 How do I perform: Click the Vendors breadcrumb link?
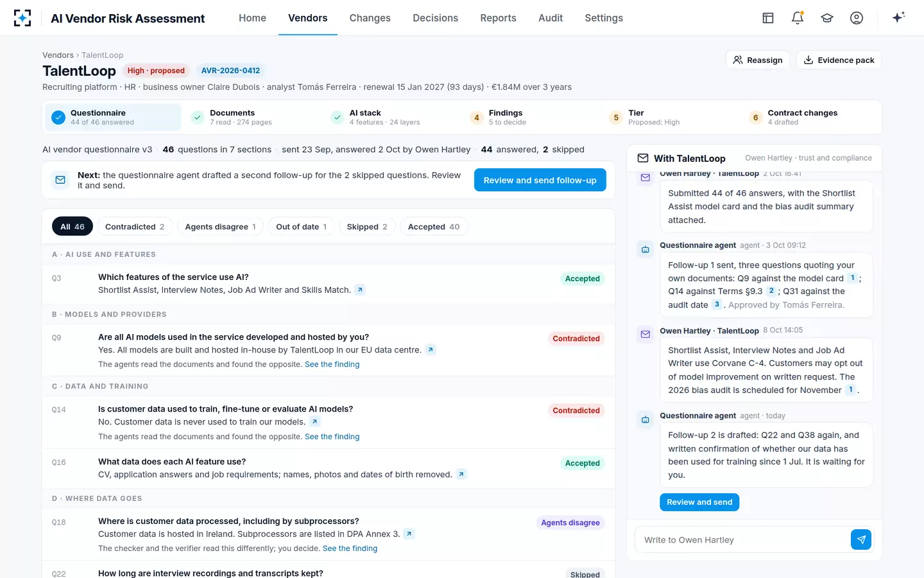pos(58,55)
